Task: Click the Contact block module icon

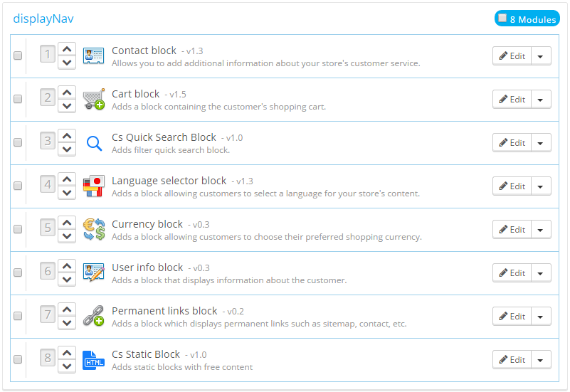Action: coord(93,56)
